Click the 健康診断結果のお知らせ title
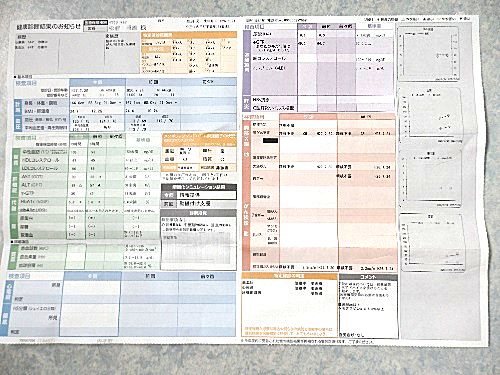The width and height of the screenshot is (500, 375). click(x=48, y=27)
